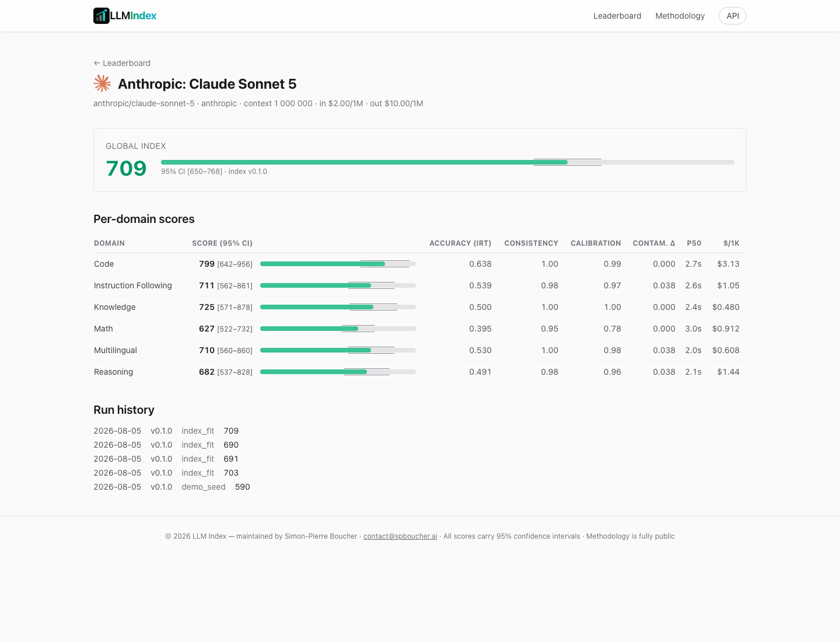Click the Knowledge domain score bar
The height and width of the screenshot is (642, 840).
click(x=338, y=307)
